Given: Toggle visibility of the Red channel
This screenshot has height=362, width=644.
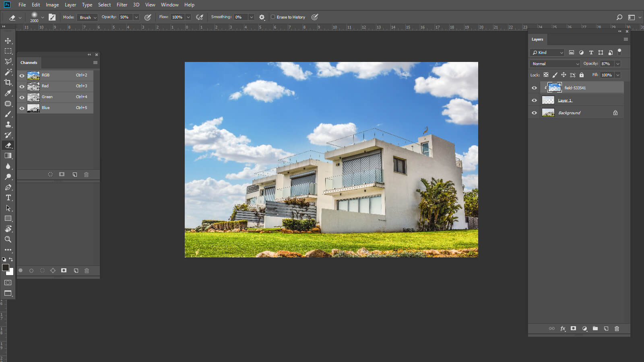Looking at the screenshot, I should tap(22, 86).
